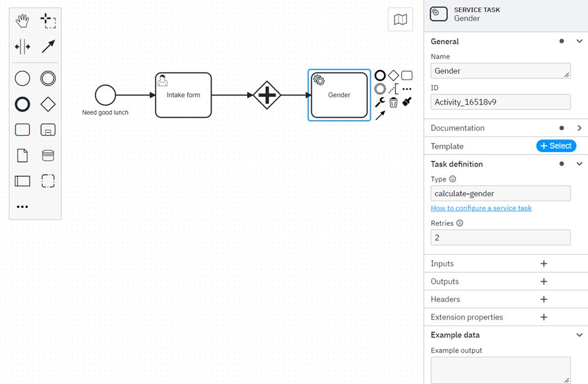Screen dimensions: 588x384
Task: Edit the ID field Activity_16518v9
Action: (500, 102)
